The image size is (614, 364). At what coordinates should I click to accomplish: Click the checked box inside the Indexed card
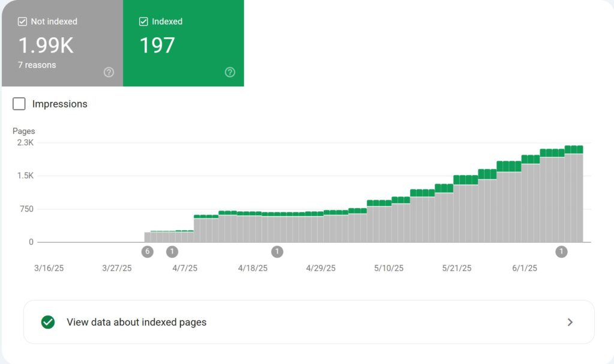pyautogui.click(x=143, y=21)
